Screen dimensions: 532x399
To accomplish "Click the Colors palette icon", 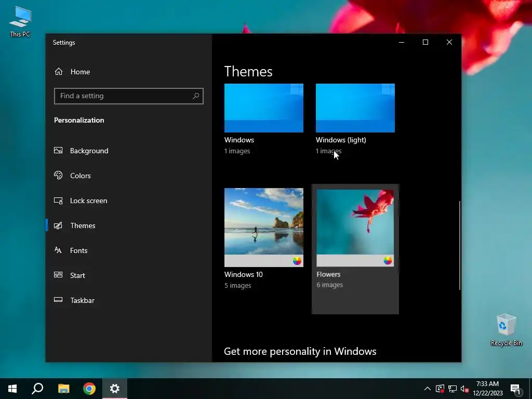I will coord(58,176).
